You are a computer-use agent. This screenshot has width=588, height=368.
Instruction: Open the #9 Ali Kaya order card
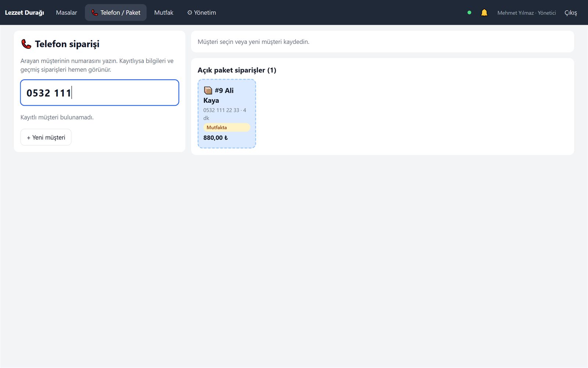[227, 114]
